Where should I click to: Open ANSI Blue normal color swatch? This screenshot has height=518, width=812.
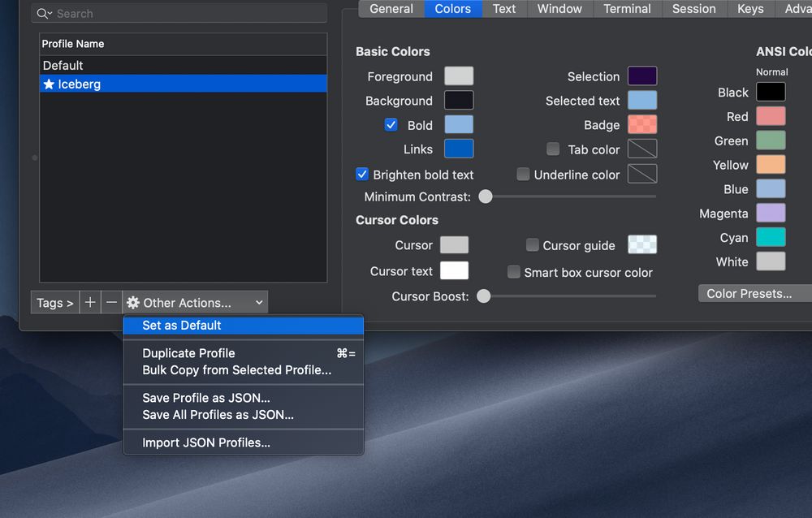[771, 189]
